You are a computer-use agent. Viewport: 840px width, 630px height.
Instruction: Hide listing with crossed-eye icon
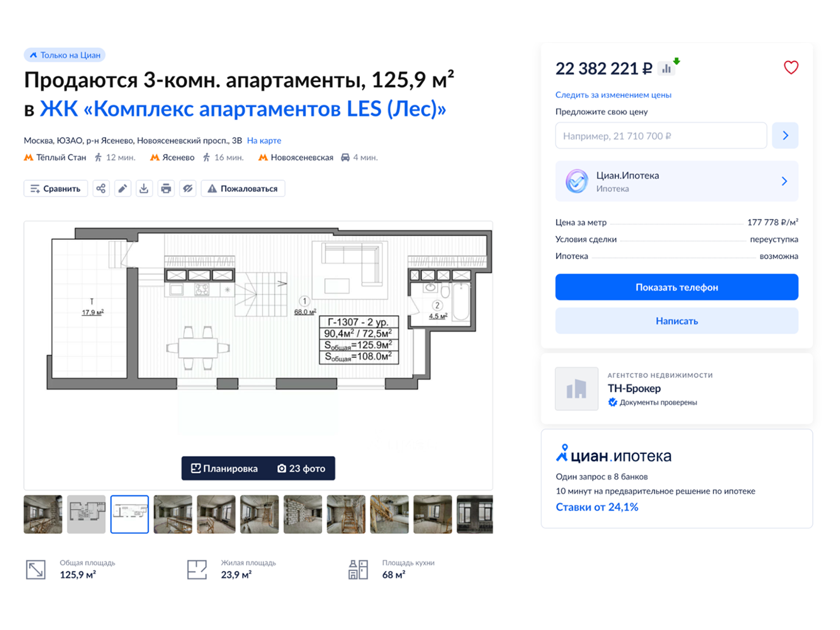188,188
